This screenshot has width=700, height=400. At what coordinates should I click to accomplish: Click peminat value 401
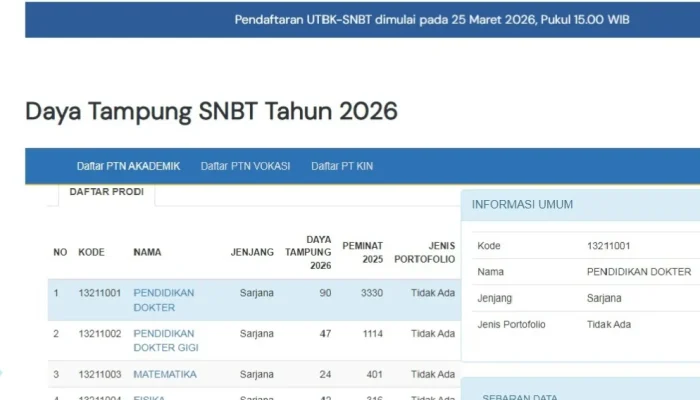[375, 374]
